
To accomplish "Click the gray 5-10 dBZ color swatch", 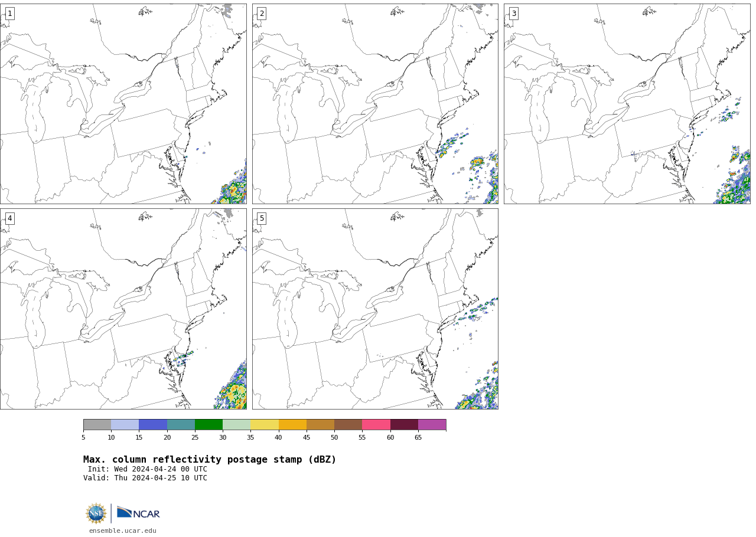I will 97,425.
